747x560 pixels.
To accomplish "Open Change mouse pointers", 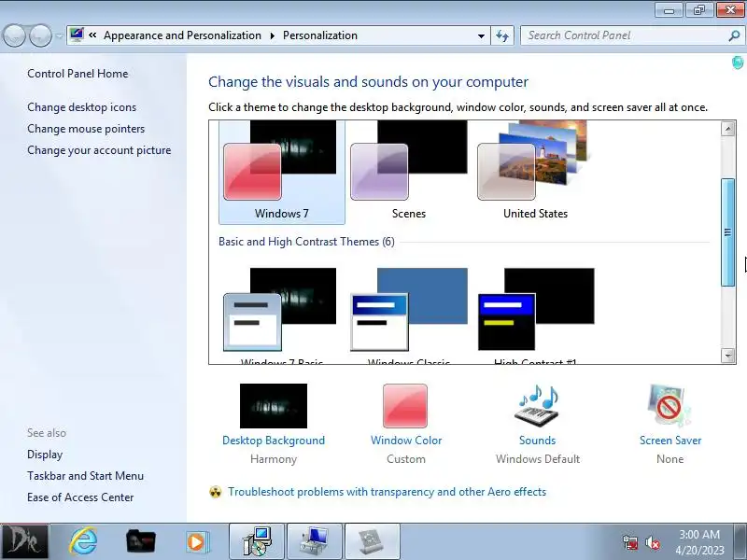I will (x=86, y=129).
